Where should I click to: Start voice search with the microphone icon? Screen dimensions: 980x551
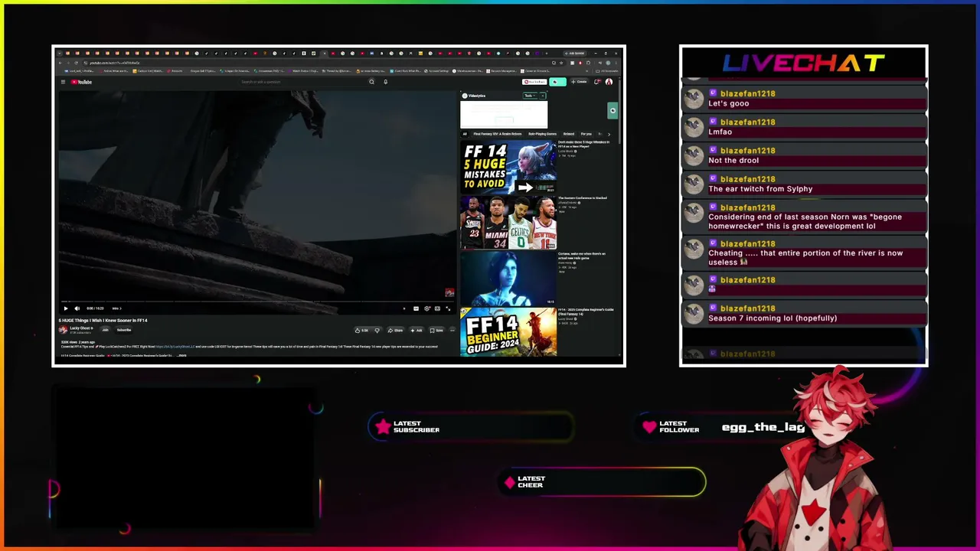385,82
